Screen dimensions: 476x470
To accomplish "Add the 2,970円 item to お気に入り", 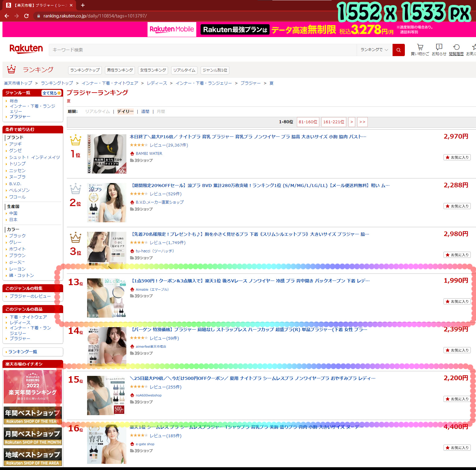I will coord(457,158).
